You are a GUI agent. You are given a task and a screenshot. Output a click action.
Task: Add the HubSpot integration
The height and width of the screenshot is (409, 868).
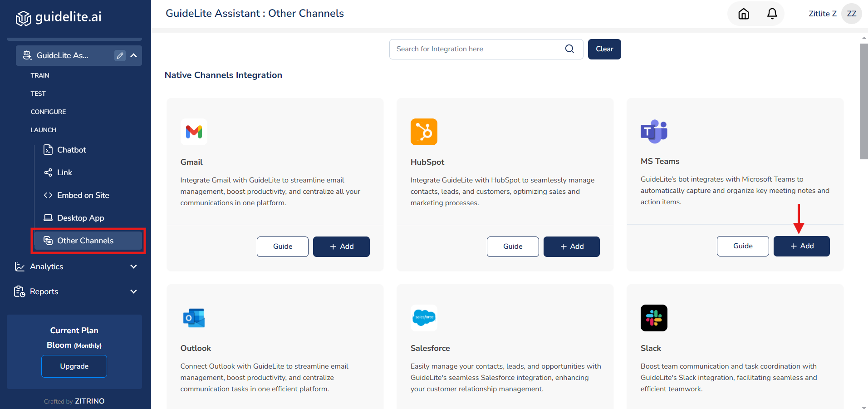(x=572, y=246)
